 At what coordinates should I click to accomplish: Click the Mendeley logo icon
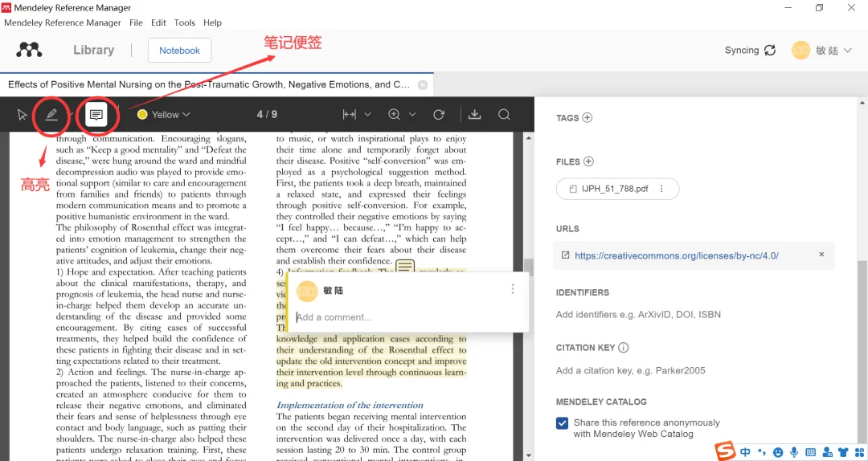pos(29,51)
